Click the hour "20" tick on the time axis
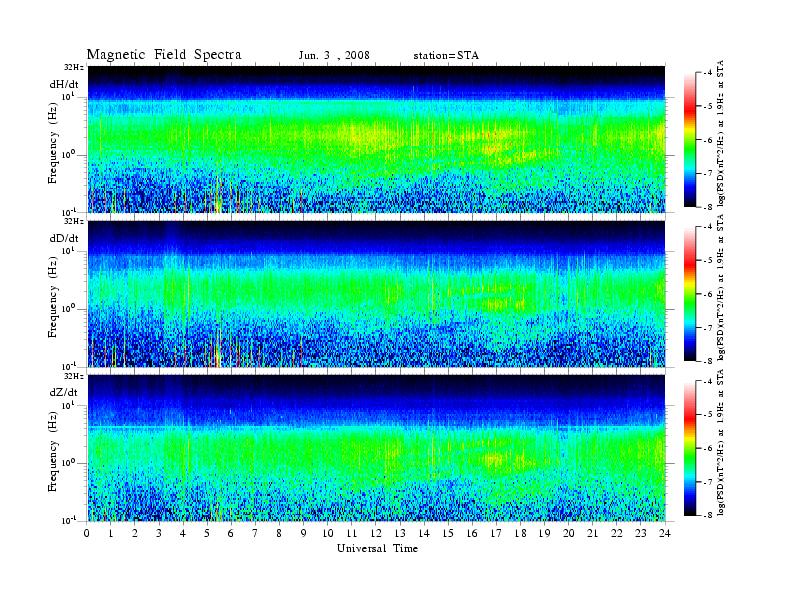 (568, 533)
